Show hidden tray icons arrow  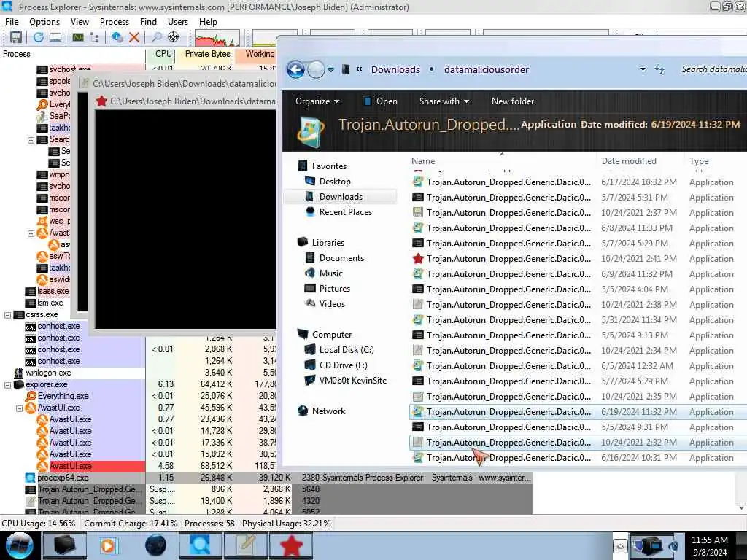click(x=620, y=545)
